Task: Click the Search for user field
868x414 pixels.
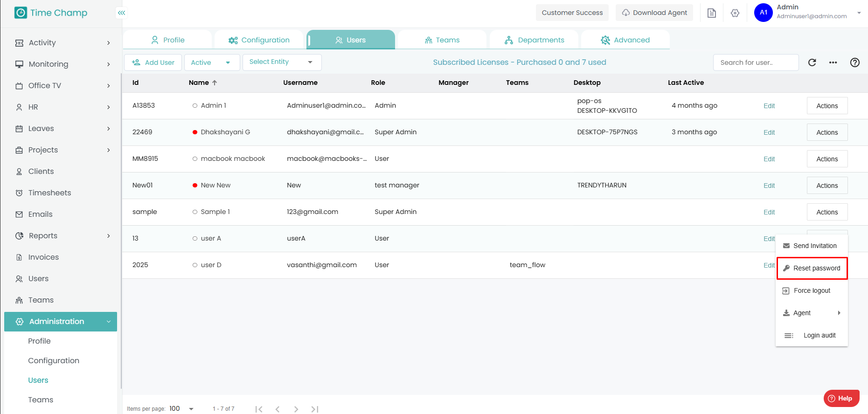Action: [x=755, y=62]
